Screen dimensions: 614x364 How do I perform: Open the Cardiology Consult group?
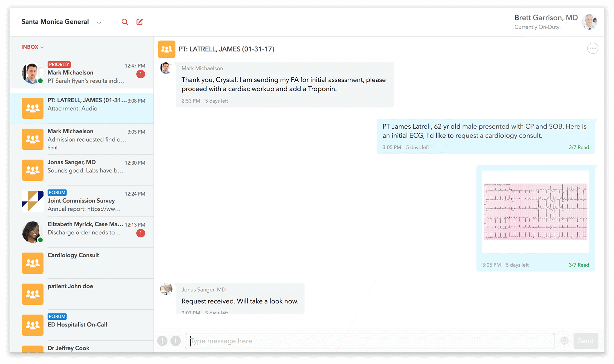pos(82,263)
